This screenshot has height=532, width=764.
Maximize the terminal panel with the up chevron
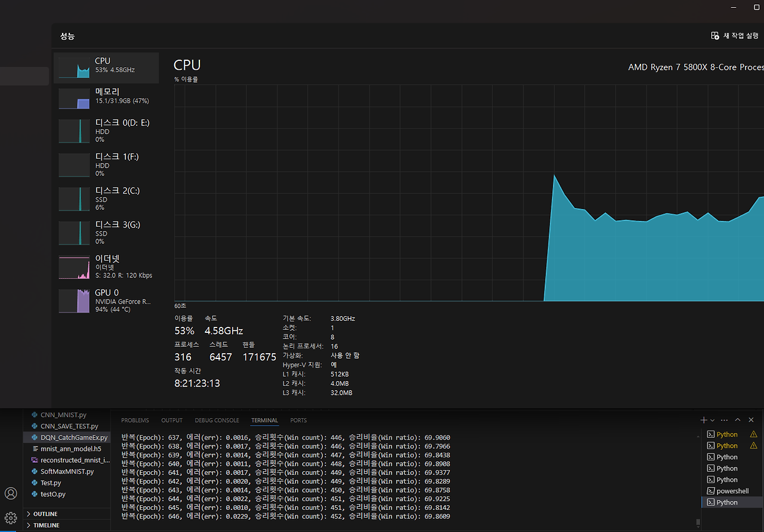[x=738, y=420]
